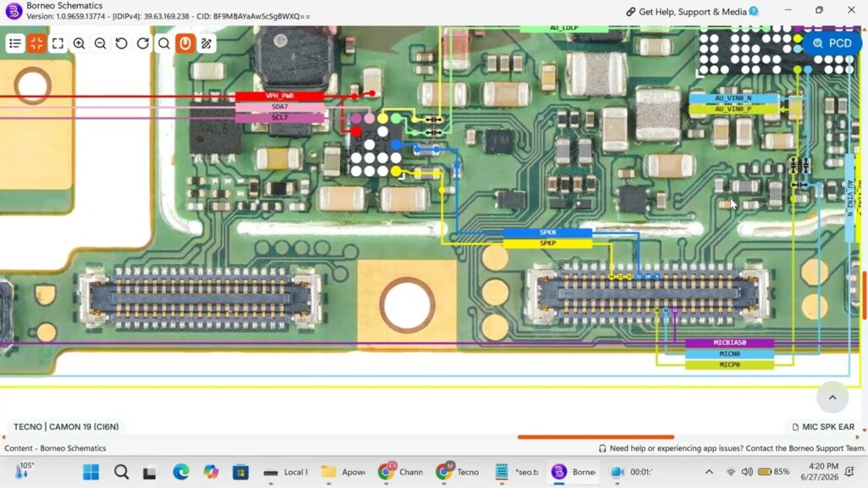This screenshot has height=488, width=868.
Task: Open the search magnifier tool
Action: point(164,43)
